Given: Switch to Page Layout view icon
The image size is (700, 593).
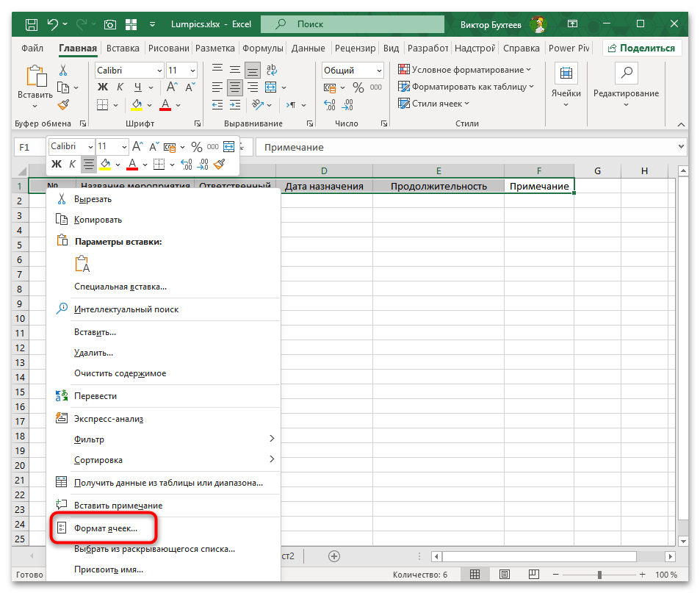Looking at the screenshot, I should (x=504, y=574).
